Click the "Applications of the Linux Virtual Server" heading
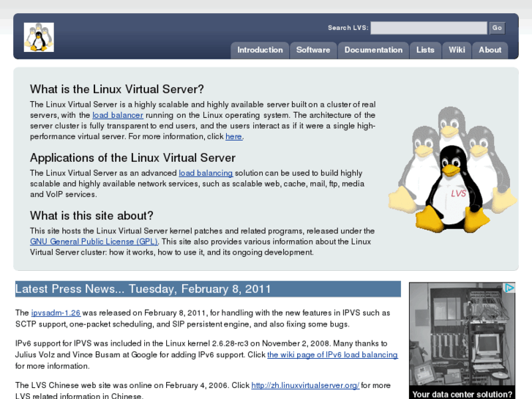Viewport: 532px width, 399px height. [132, 158]
